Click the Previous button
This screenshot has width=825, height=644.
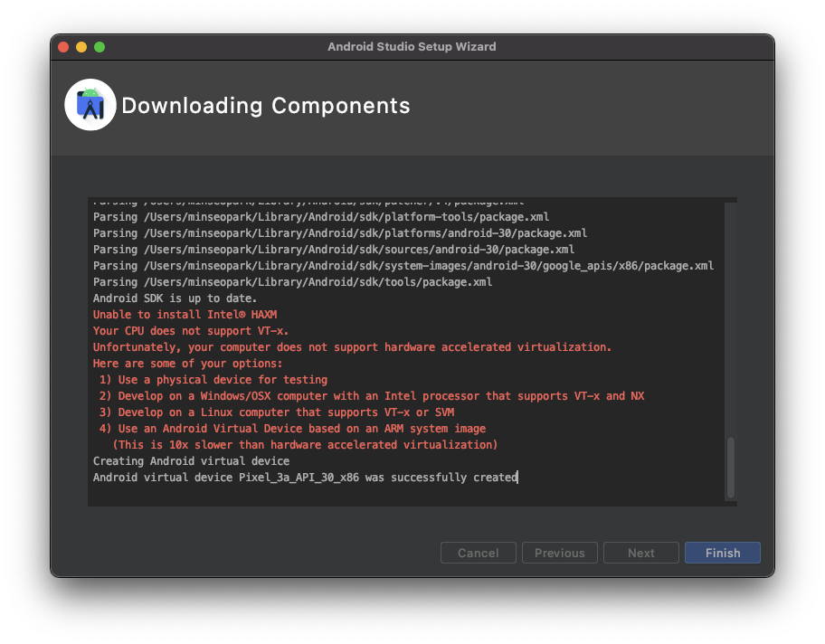pos(559,553)
